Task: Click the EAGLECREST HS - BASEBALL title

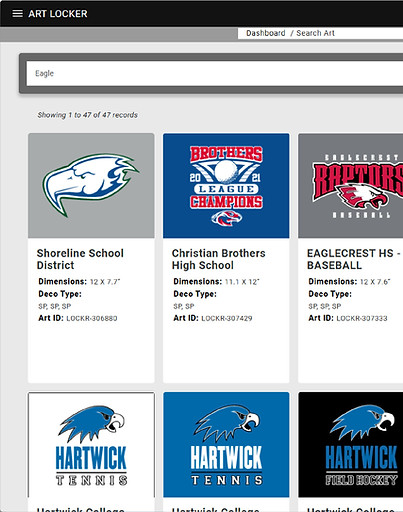Action: point(353,259)
